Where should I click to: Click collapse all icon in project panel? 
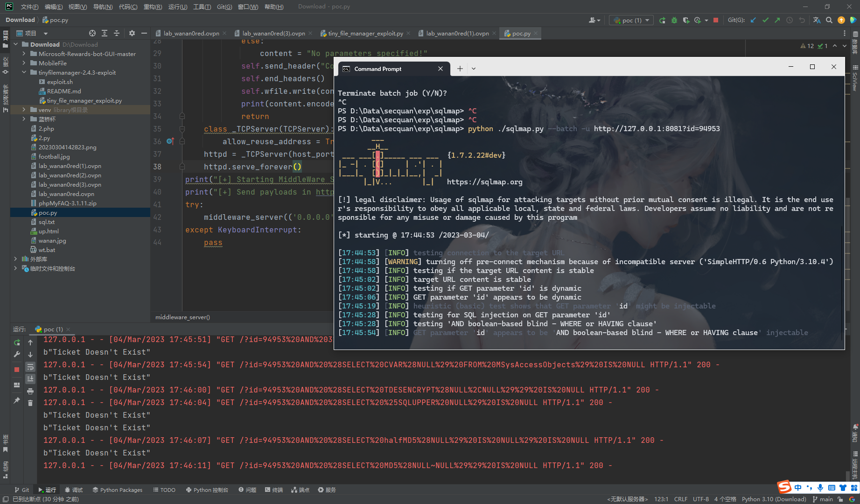[x=117, y=33]
